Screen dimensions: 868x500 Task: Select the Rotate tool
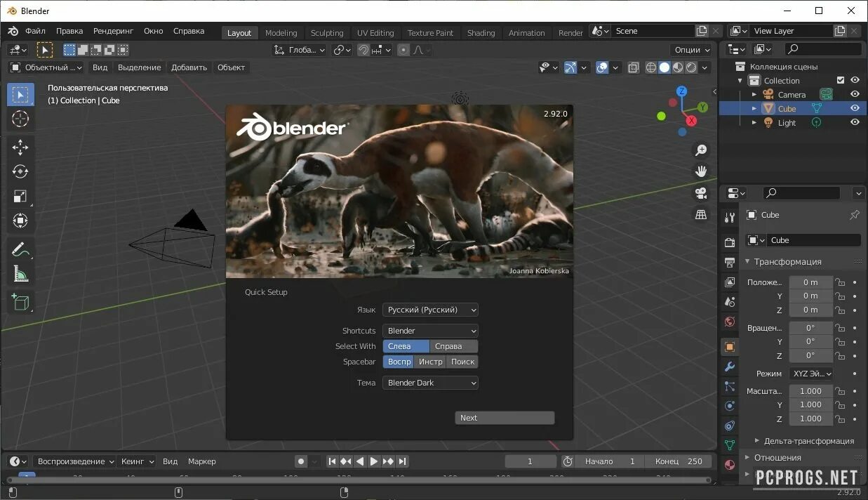pyautogui.click(x=20, y=171)
